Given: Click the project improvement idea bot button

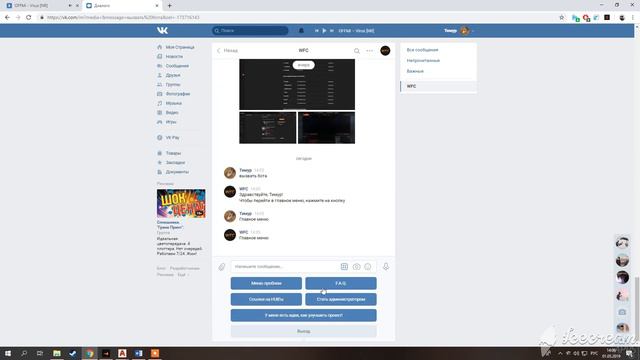Looking at the screenshot, I should pos(304,315).
